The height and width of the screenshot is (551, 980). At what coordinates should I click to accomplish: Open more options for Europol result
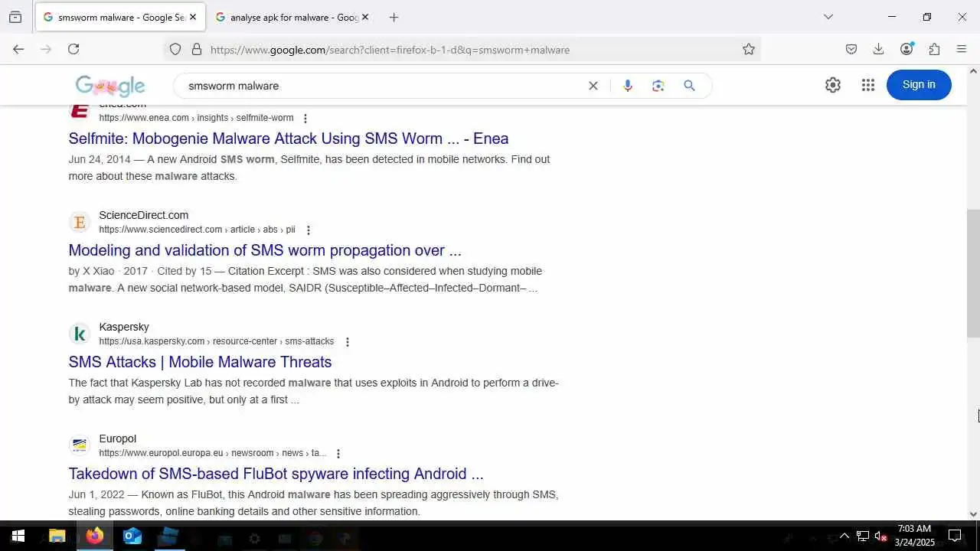[x=338, y=454]
